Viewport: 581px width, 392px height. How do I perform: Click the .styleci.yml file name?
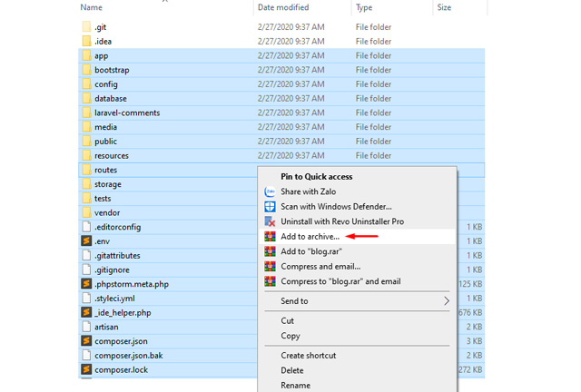coord(114,299)
